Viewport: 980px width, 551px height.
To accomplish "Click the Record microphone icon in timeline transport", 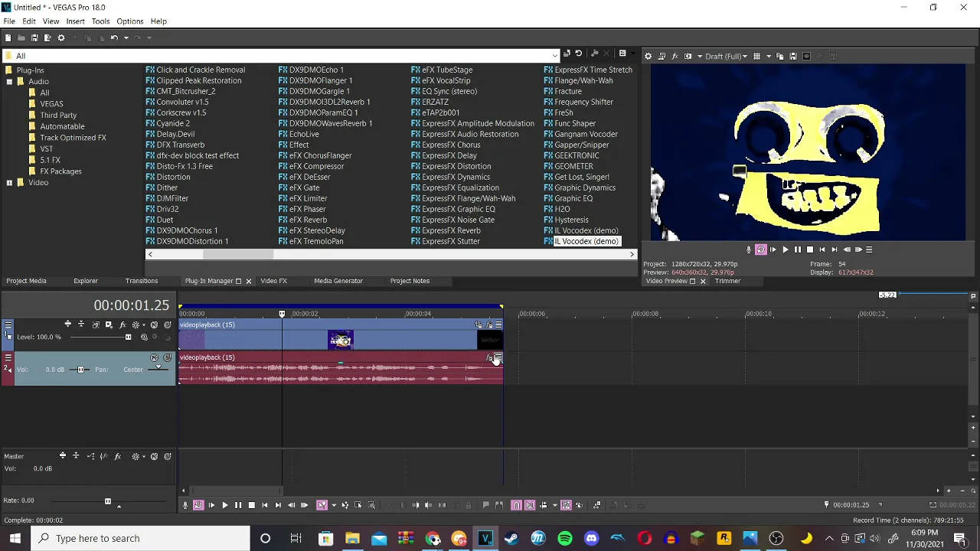I will tap(185, 505).
